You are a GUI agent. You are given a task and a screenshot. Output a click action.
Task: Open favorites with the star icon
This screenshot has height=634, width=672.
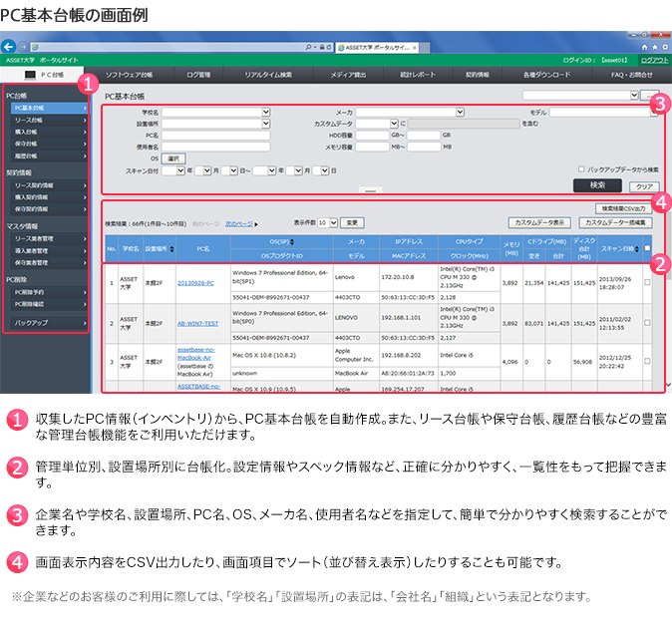655,47
